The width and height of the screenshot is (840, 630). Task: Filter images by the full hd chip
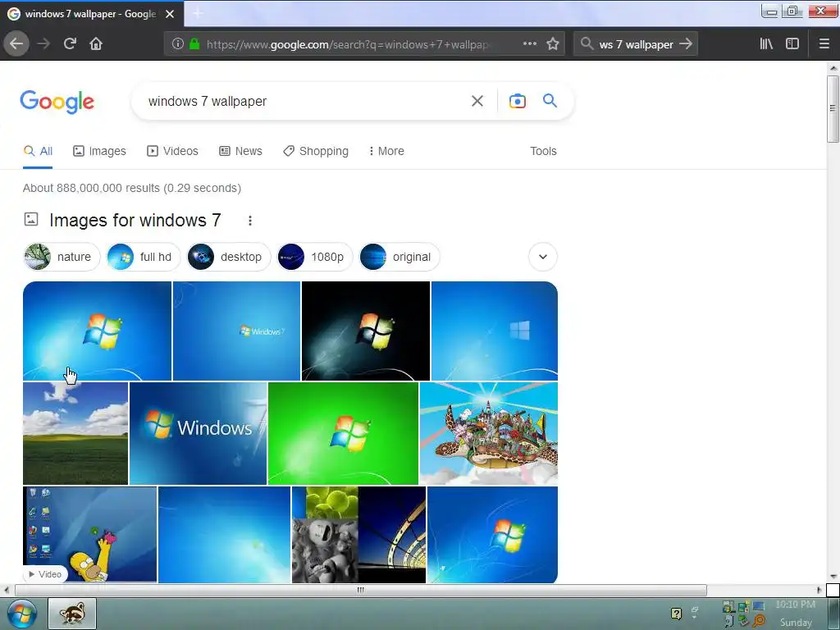coord(143,257)
